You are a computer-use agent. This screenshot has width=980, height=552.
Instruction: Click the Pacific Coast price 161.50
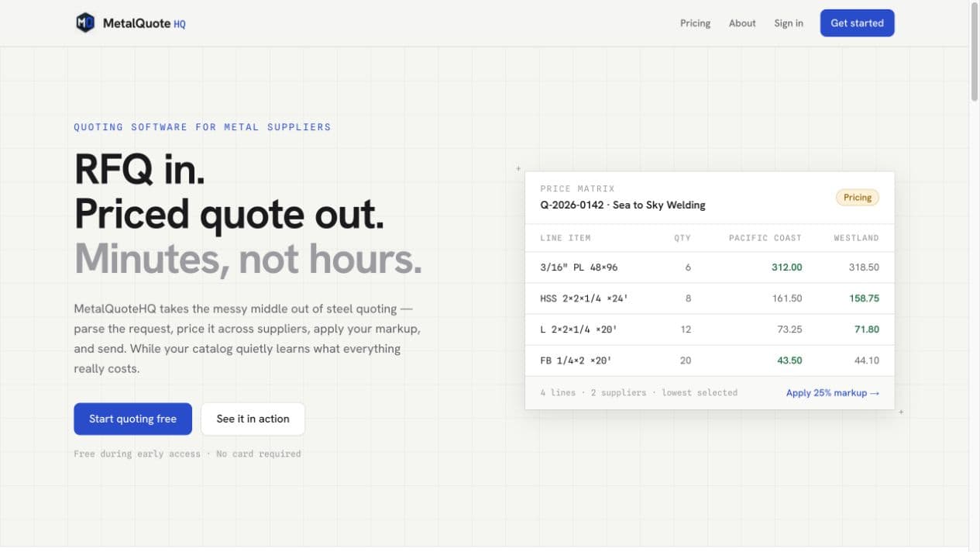(x=787, y=298)
